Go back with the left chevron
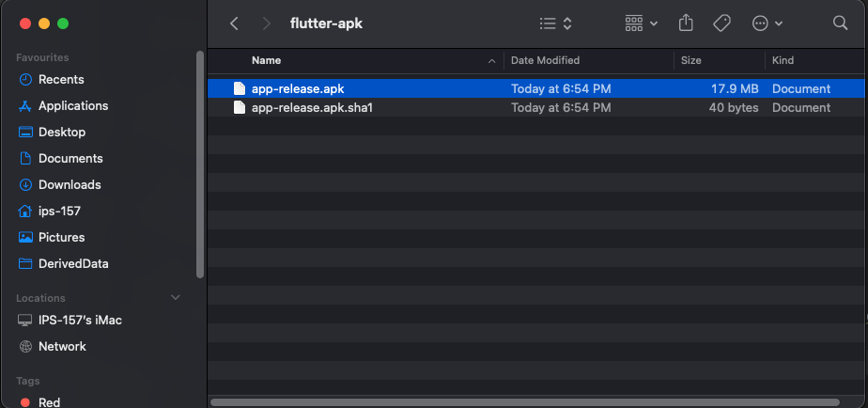Image resolution: width=868 pixels, height=408 pixels. coord(234,23)
